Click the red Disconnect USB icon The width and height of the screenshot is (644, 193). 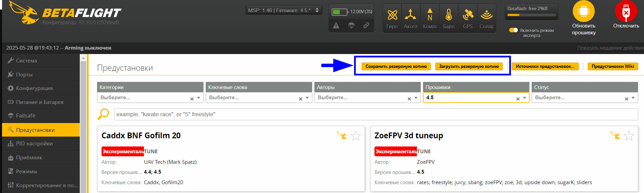point(626,11)
